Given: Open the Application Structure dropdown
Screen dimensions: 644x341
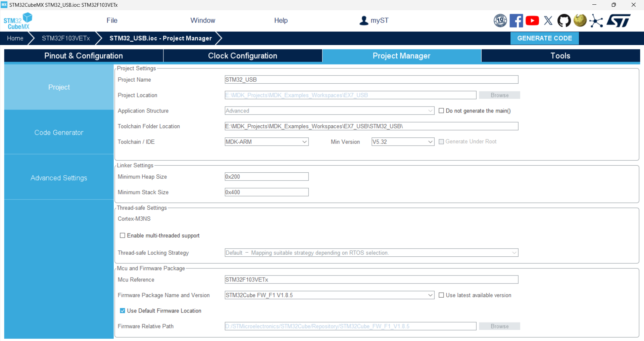Looking at the screenshot, I should 330,111.
